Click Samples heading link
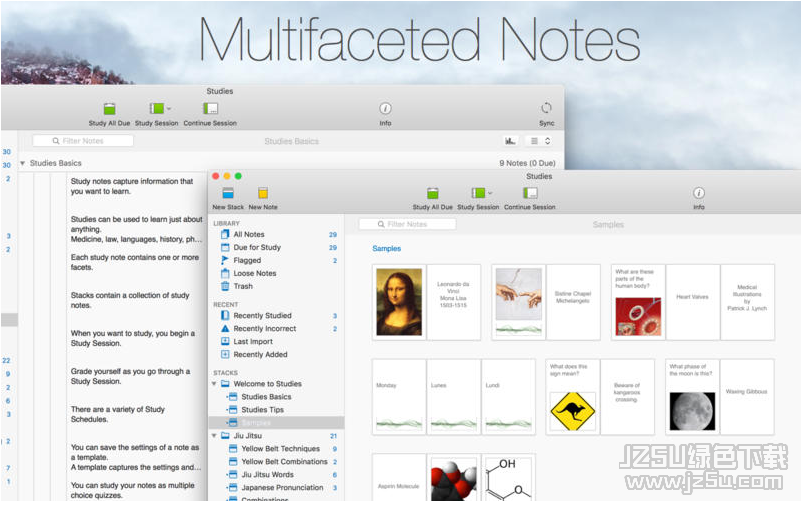Screen dimensions: 801x508 pos(387,249)
